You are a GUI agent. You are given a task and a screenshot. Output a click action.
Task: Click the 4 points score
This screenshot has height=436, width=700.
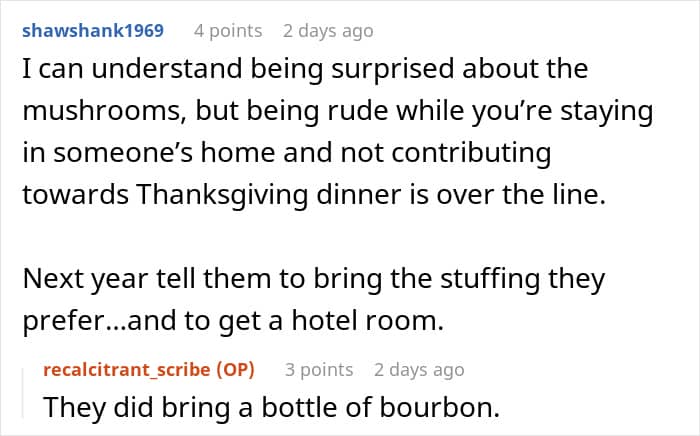pos(228,30)
